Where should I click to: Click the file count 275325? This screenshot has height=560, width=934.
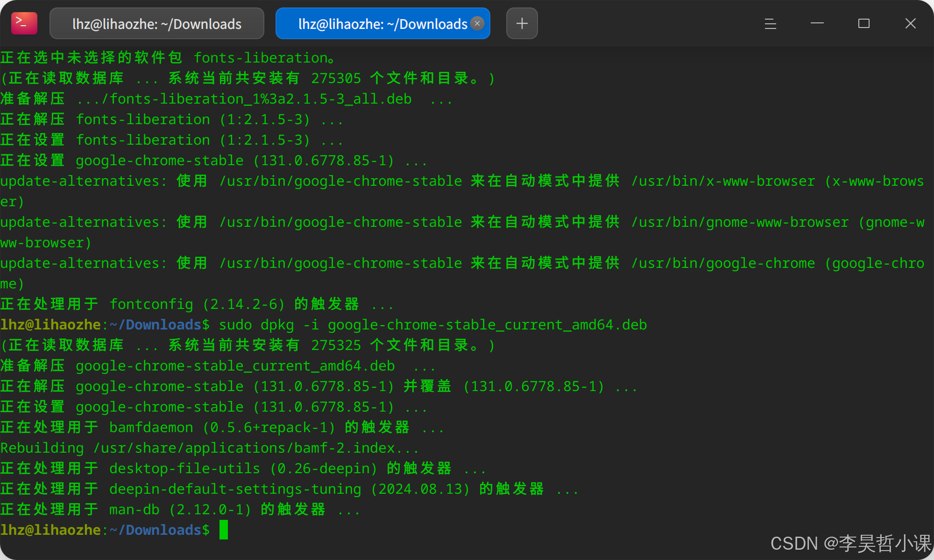click(x=336, y=345)
